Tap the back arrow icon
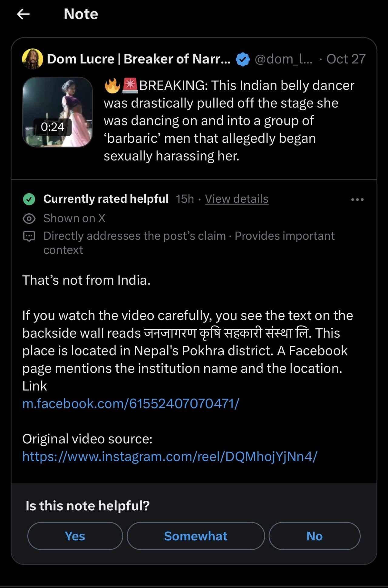Image resolution: width=388 pixels, height=588 pixels. [x=23, y=14]
